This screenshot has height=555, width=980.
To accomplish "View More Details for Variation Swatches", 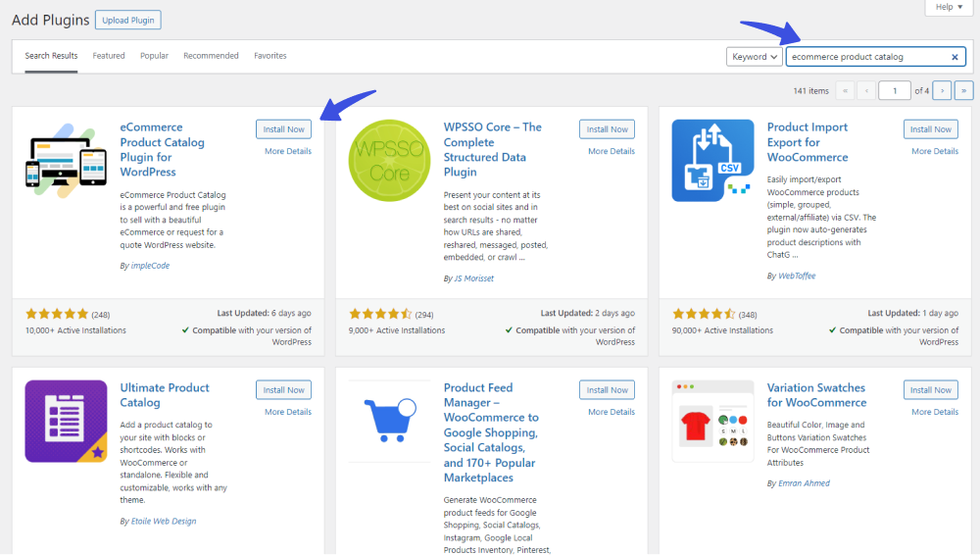I will click(935, 412).
